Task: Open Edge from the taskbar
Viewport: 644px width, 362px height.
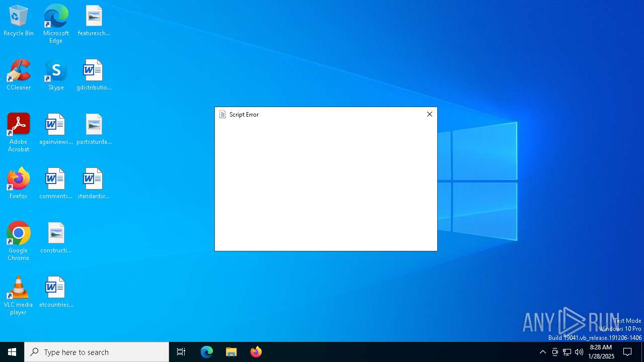Action: click(207, 352)
